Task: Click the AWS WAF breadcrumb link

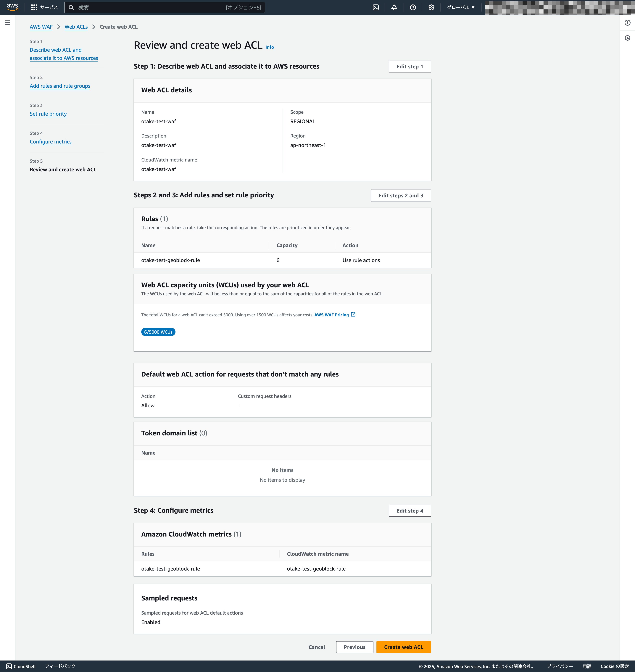Action: tap(41, 27)
